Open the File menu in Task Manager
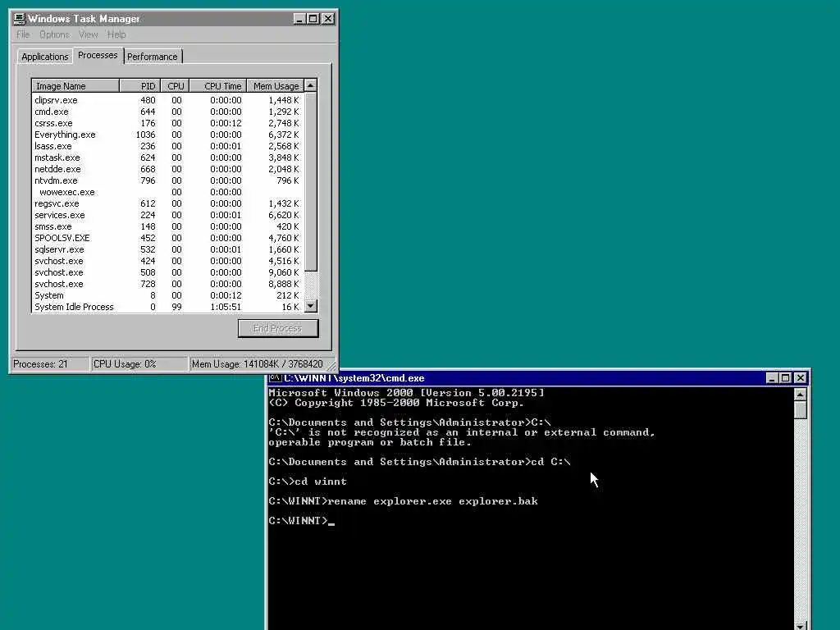The image size is (840, 630). (23, 34)
